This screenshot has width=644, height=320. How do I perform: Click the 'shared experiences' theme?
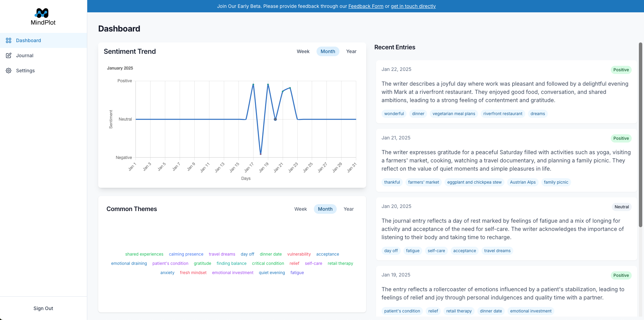click(x=144, y=254)
